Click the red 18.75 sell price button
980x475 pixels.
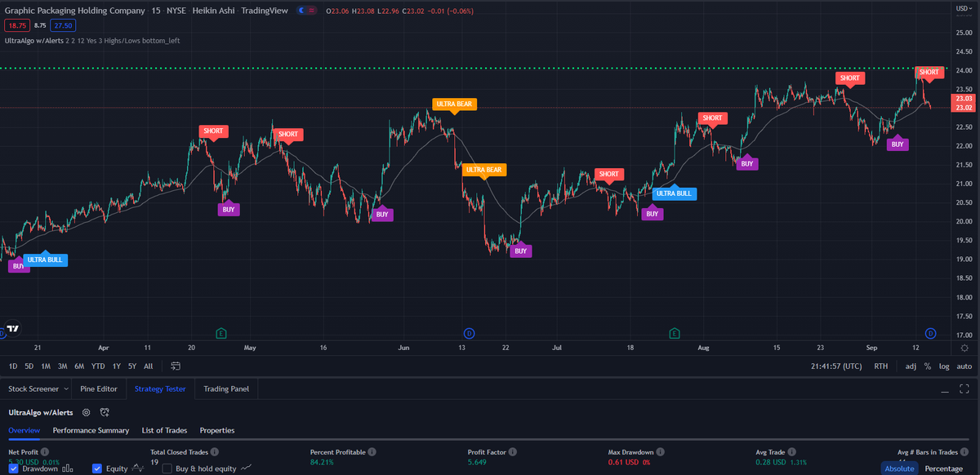[16, 26]
